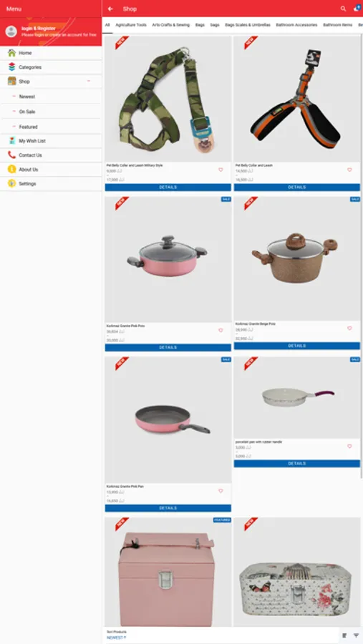Viewport: 363px width, 644px height.
Task: Click the Home icon in menu
Action: coord(11,53)
